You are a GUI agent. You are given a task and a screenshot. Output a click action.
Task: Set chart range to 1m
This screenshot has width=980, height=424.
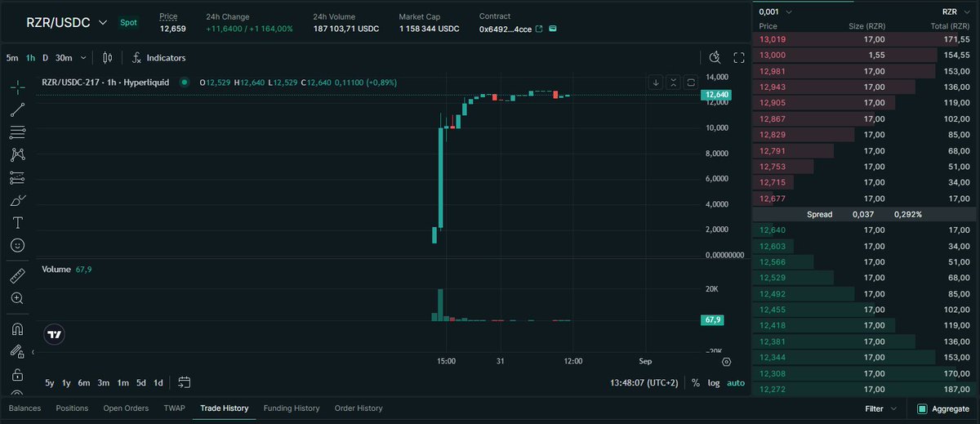122,382
